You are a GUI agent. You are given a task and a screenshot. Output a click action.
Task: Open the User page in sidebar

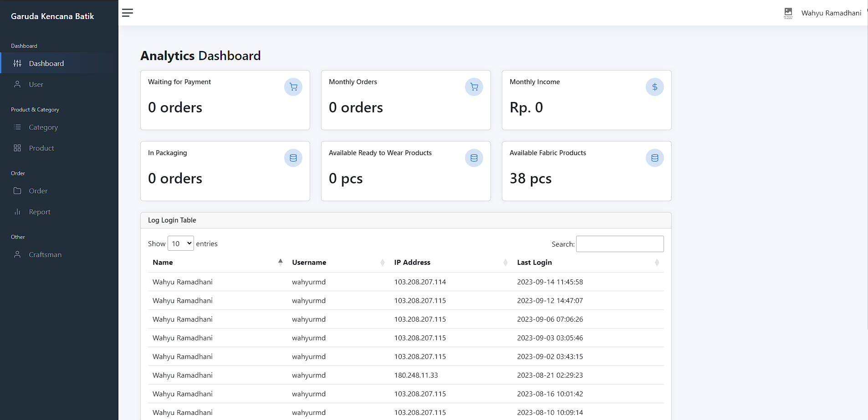(x=36, y=85)
